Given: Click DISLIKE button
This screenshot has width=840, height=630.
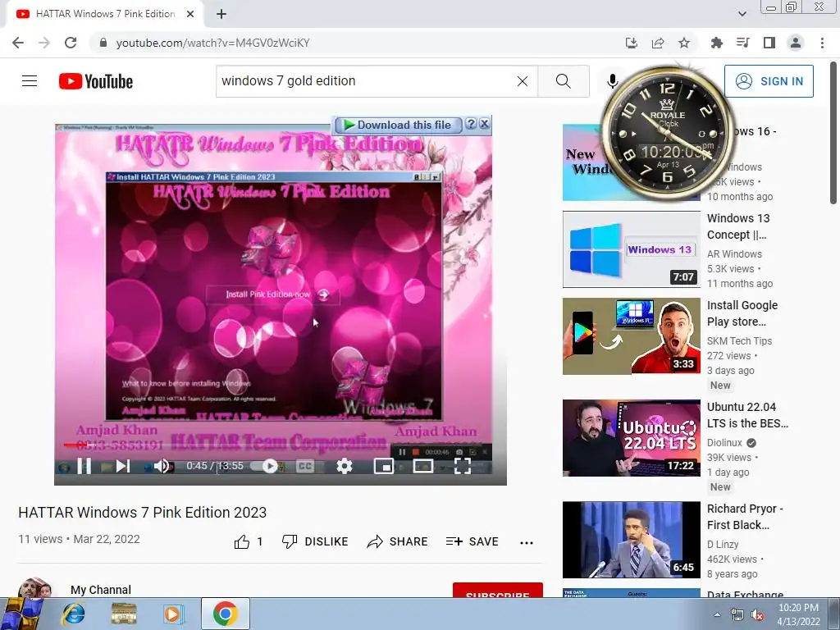Looking at the screenshot, I should (315, 541).
